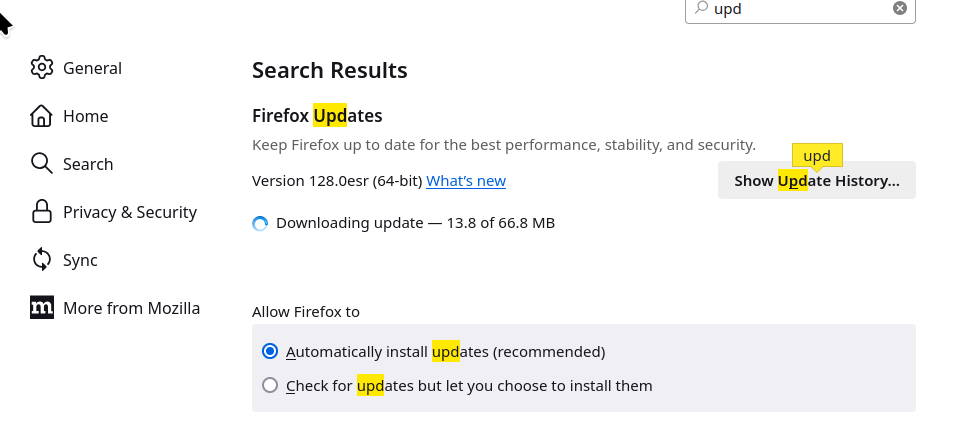Select Check for updates but let you choose
The image size is (969, 428).
pos(269,385)
